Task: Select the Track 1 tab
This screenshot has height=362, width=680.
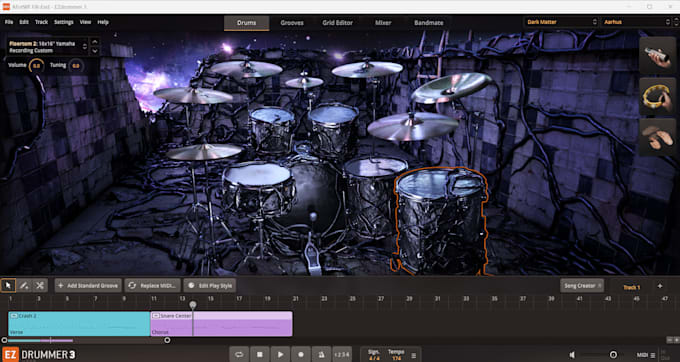Action: pos(631,287)
